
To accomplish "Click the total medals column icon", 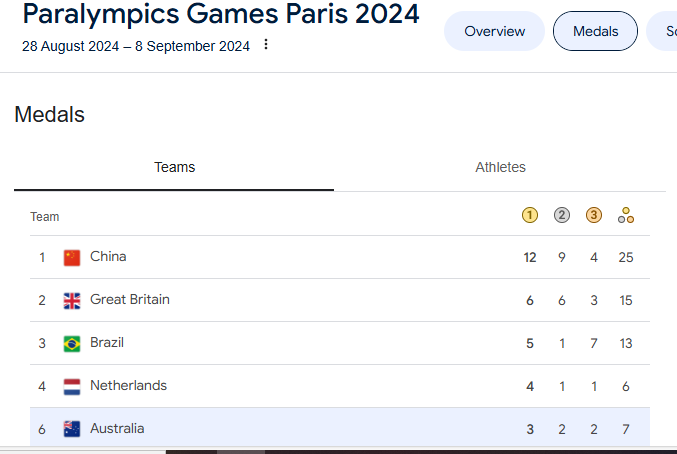I will (626, 215).
